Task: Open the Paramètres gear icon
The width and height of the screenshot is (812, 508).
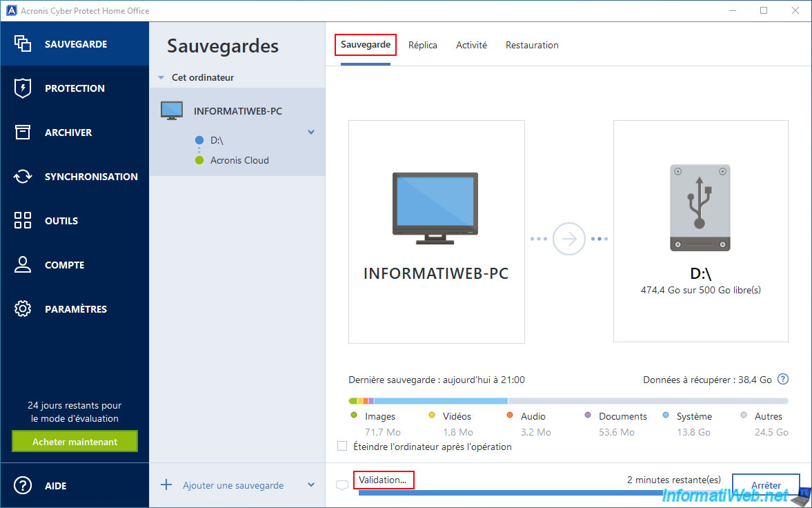Action: [x=23, y=309]
